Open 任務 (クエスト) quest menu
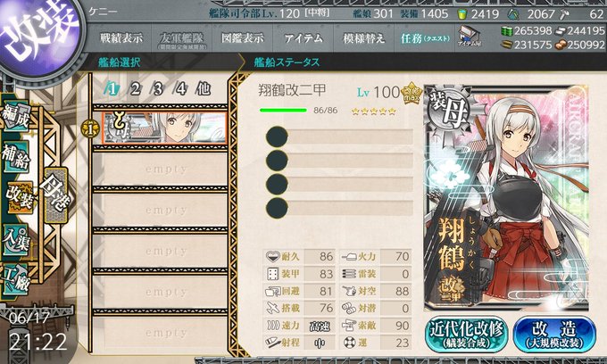 tap(425, 38)
